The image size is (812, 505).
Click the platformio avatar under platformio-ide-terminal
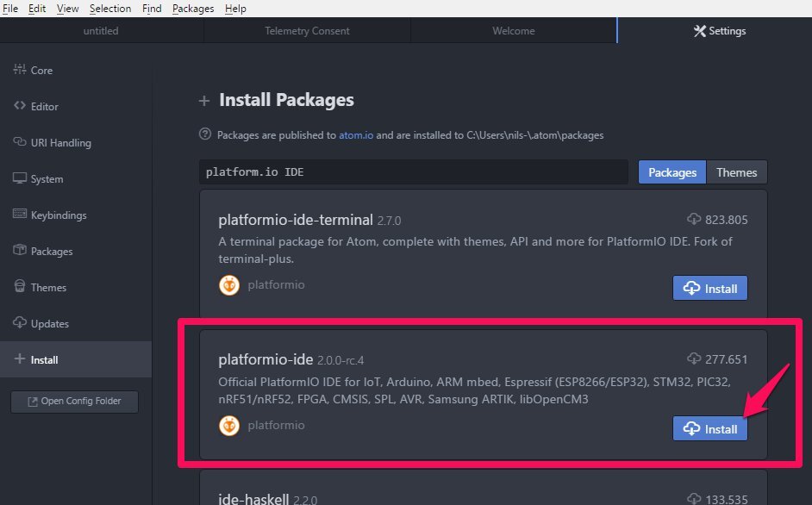tap(229, 285)
